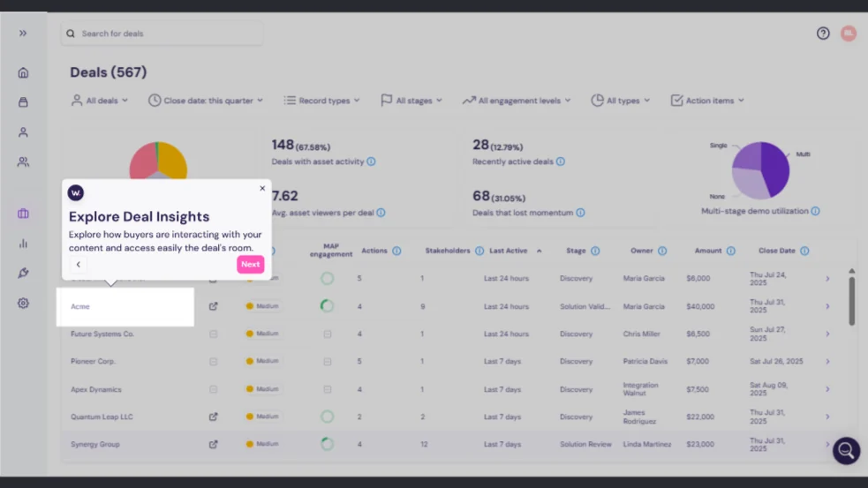Viewport: 868px width, 488px height.
Task: Click the $40,000 amount in Acme row
Action: pos(700,306)
